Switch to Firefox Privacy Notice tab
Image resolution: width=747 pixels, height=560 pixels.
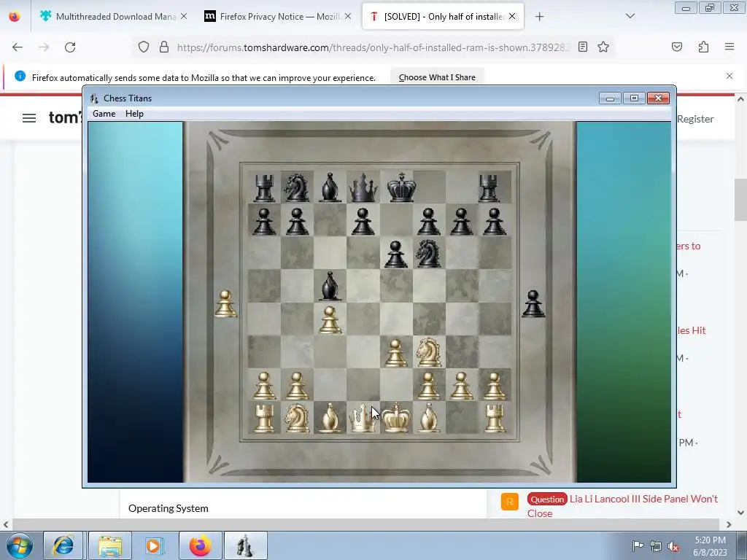279,17
